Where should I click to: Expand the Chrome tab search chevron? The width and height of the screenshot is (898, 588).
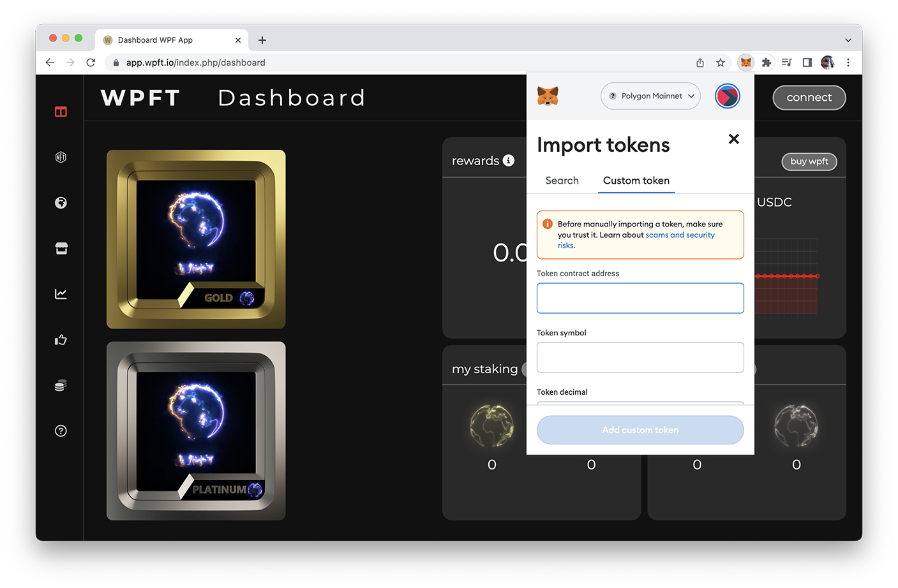(x=848, y=40)
